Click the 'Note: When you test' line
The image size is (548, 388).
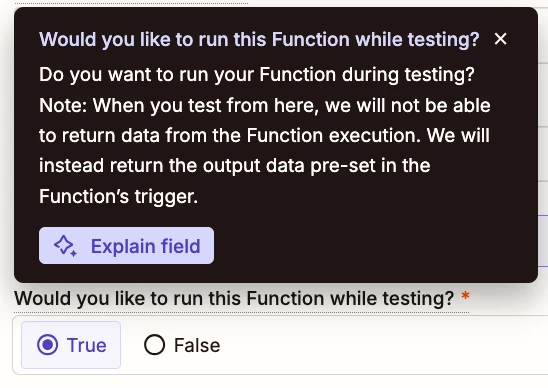[265, 105]
